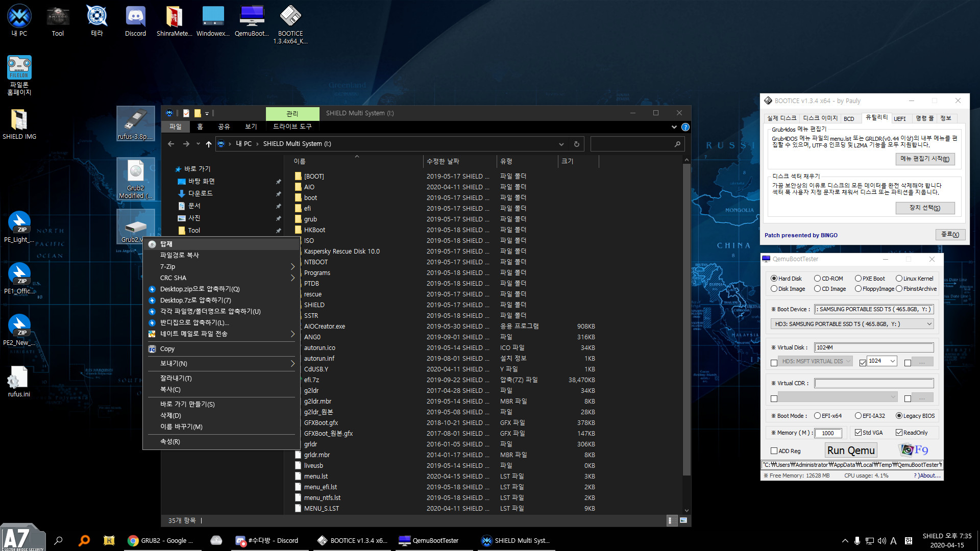Expand CRC SHA submenu arrow

[x=292, y=278]
